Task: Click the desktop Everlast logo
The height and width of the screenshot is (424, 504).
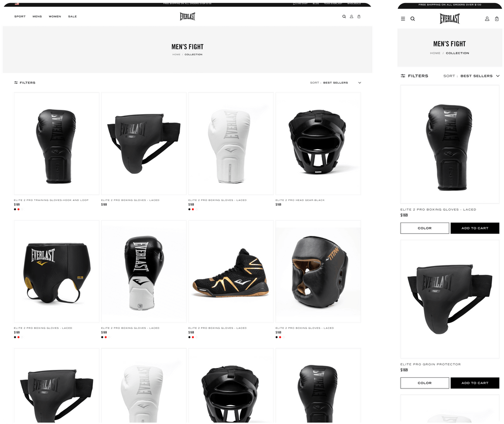Action: 188,16
